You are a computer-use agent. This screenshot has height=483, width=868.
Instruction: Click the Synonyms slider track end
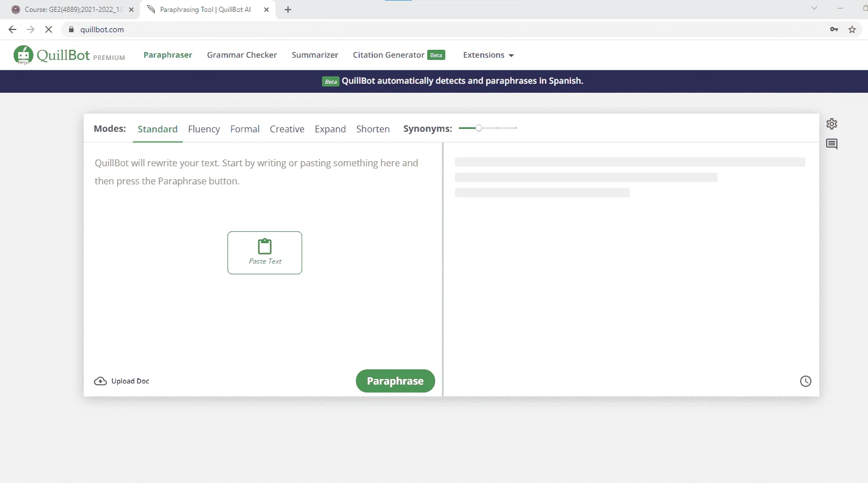coord(515,128)
